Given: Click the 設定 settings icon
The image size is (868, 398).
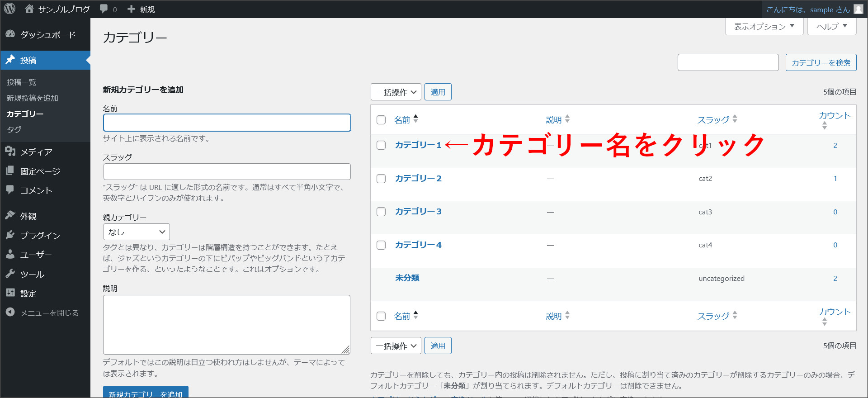Looking at the screenshot, I should pyautogui.click(x=10, y=293).
